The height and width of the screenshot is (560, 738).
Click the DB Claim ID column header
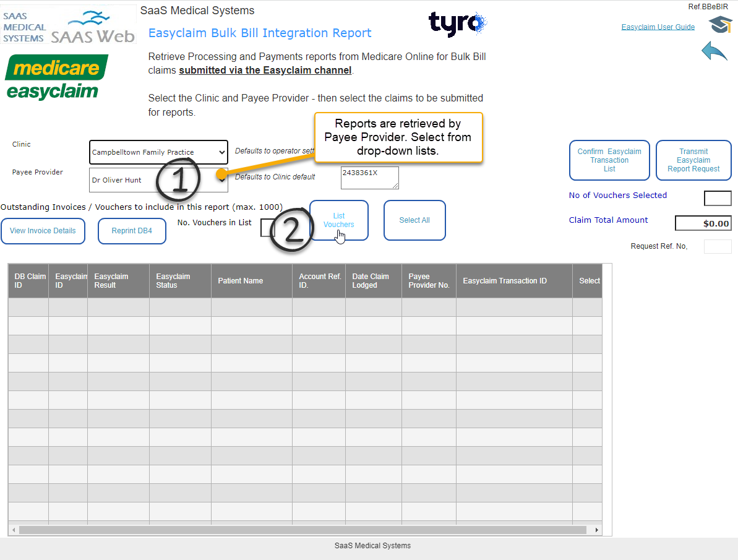pyautogui.click(x=28, y=281)
